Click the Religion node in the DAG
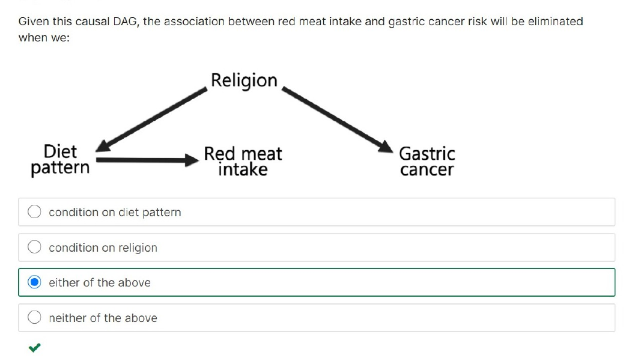This screenshot has height=364, width=638. click(x=244, y=80)
